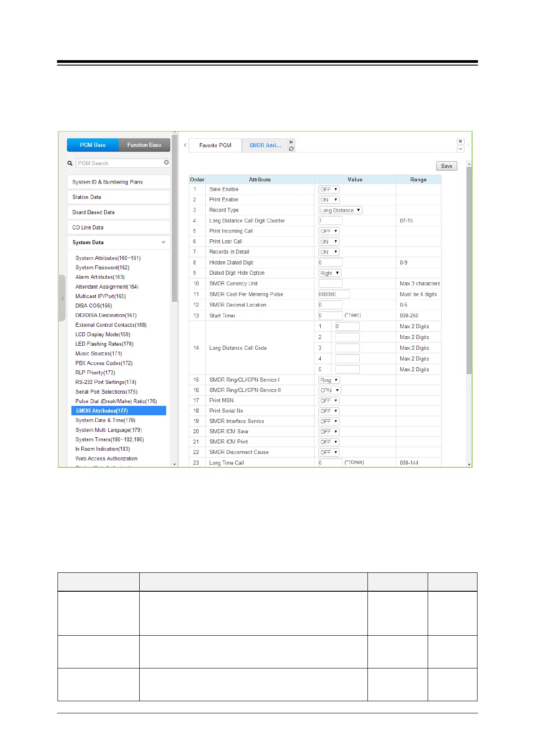This screenshot has width=535, height=756.
Task: Clear the PGM Search field icon
Action: click(166, 163)
